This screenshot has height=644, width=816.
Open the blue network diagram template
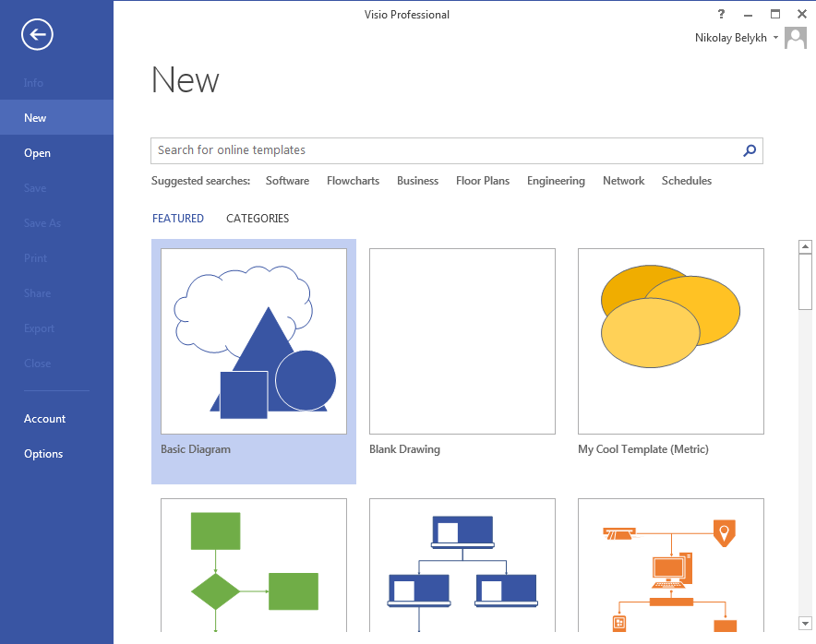[x=462, y=565]
